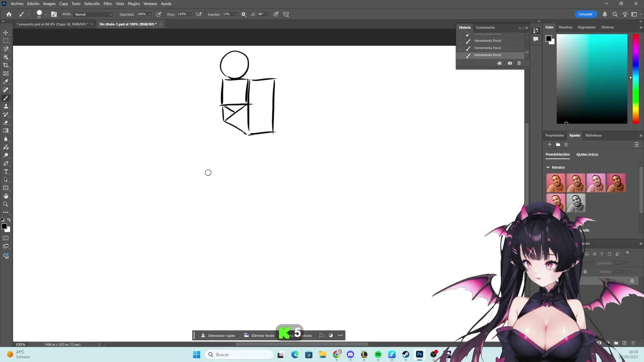The image size is (644, 362).
Task: Select the Zoom tool
Action: point(6,204)
